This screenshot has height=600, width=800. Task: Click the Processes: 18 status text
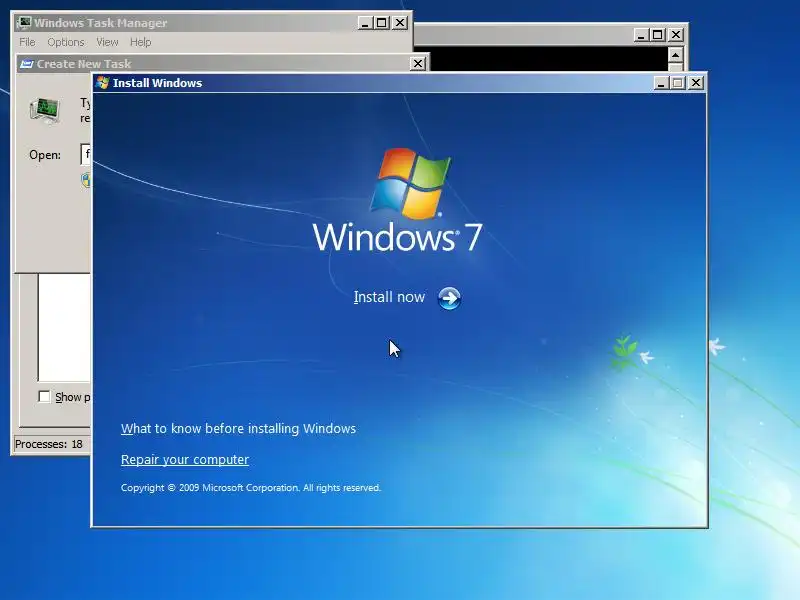click(x=48, y=444)
